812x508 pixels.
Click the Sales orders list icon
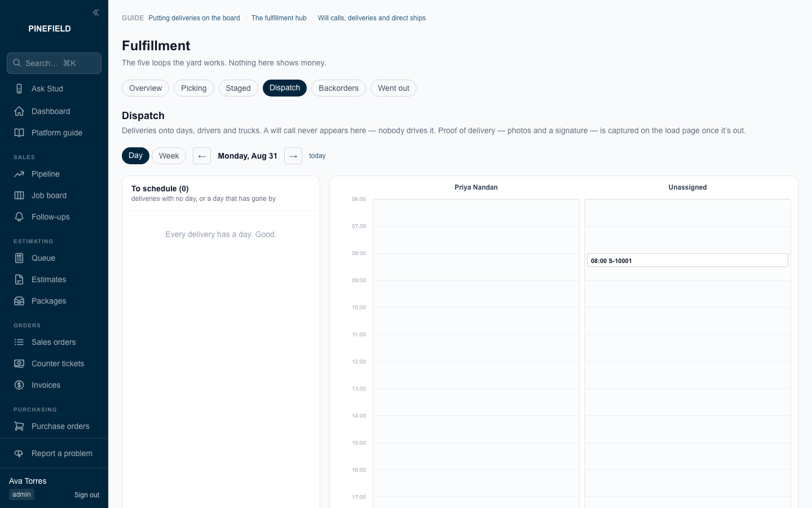point(19,342)
